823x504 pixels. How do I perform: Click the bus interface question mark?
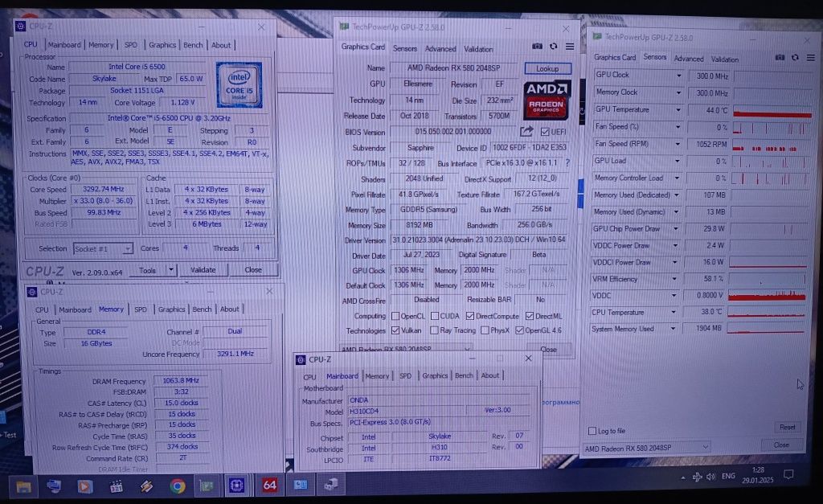(x=567, y=163)
